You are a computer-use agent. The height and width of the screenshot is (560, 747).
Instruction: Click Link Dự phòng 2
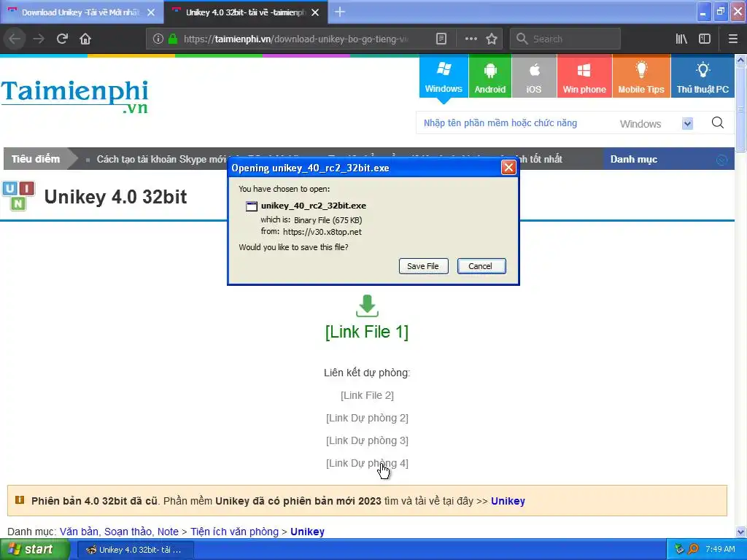point(367,418)
